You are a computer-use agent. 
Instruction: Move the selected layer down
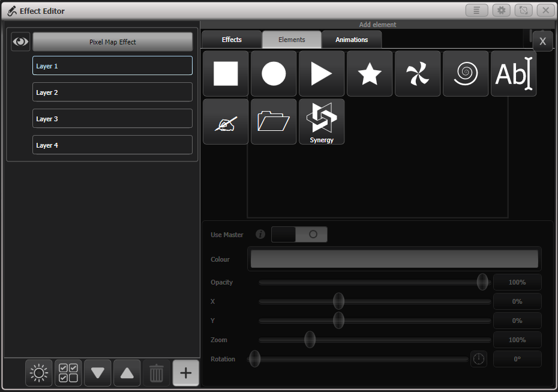point(97,373)
